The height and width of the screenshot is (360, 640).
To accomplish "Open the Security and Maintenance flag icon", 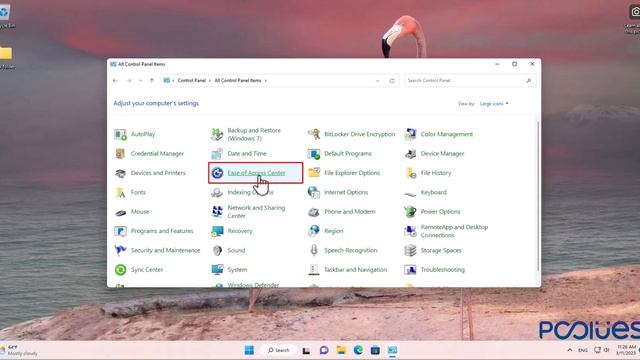I will tap(120, 250).
